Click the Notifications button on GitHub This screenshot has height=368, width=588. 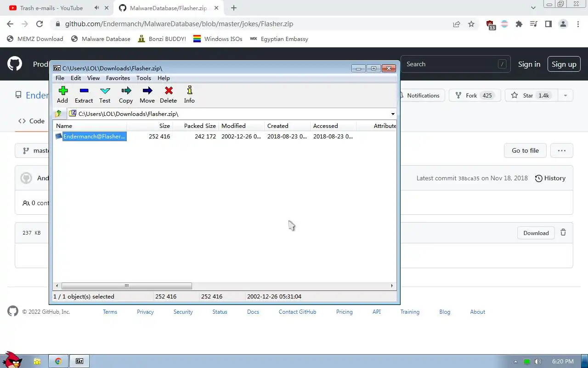tap(420, 95)
